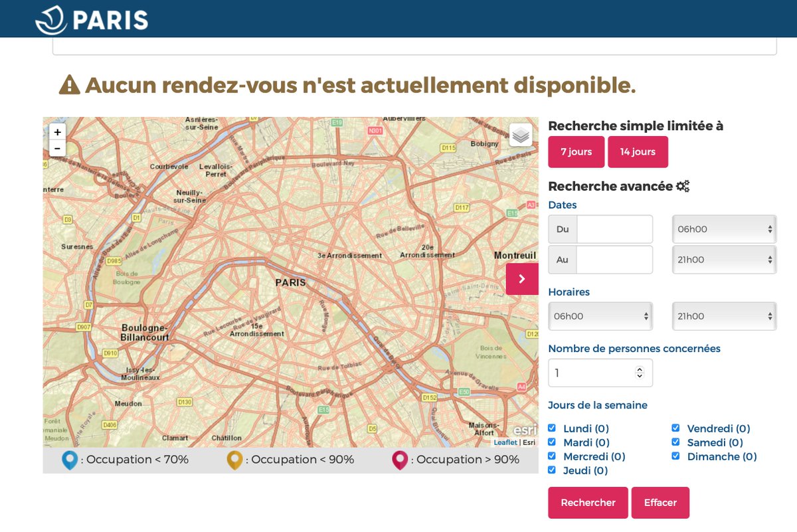Expand the side panel with the pink arrow chevron
797x532 pixels.
point(522,279)
